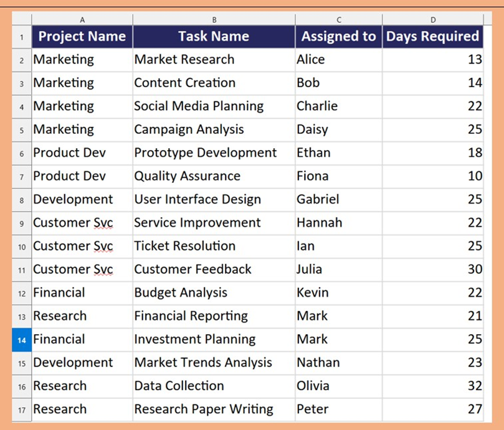Image resolution: width=504 pixels, height=430 pixels.
Task: Select the Research Paper Writing cell
Action: (x=214, y=409)
